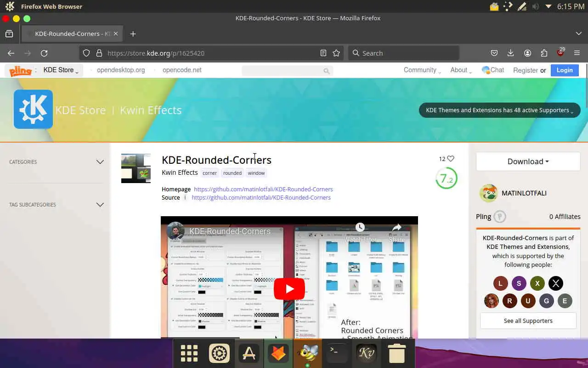Save page to Pocket
This screenshot has height=368, width=588.
[494, 53]
